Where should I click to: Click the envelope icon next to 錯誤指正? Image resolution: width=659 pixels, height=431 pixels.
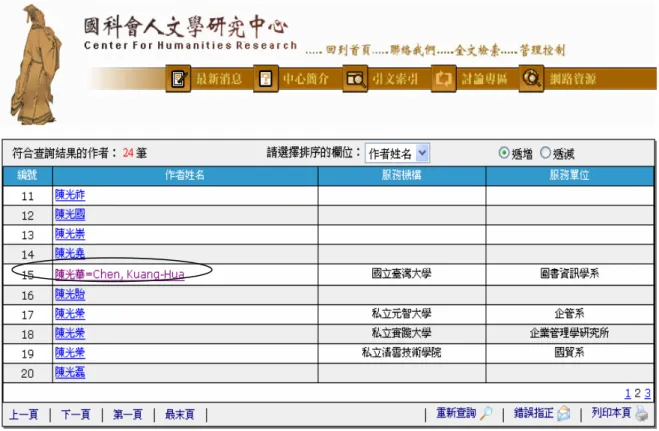coord(564,414)
